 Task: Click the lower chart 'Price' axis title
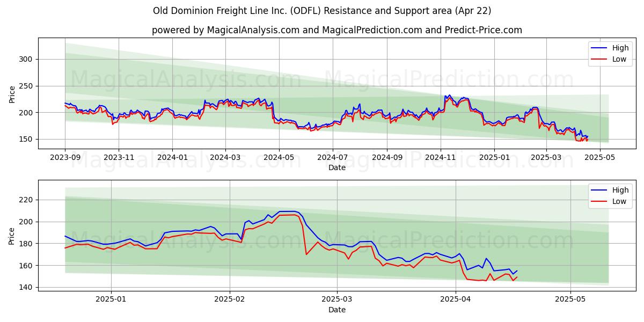(12, 236)
